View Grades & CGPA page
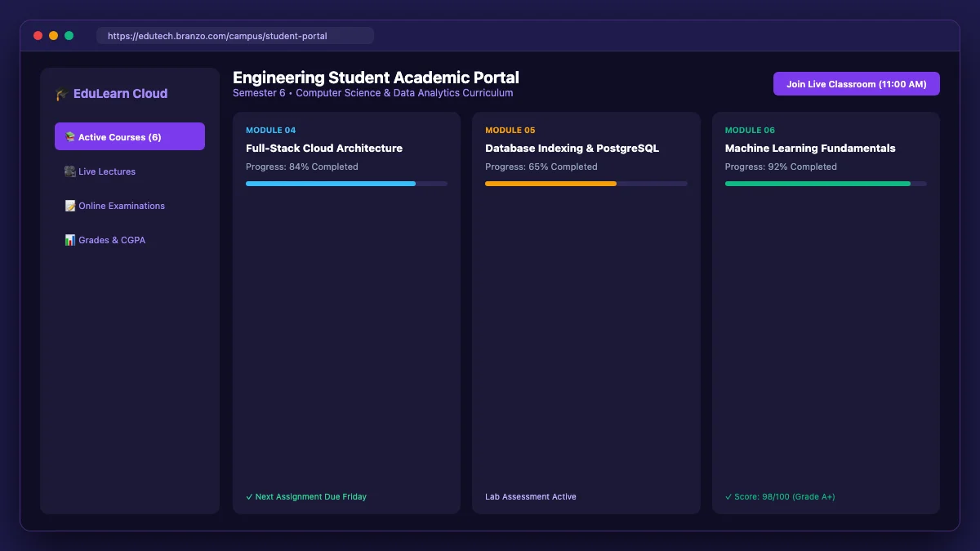 [130, 240]
